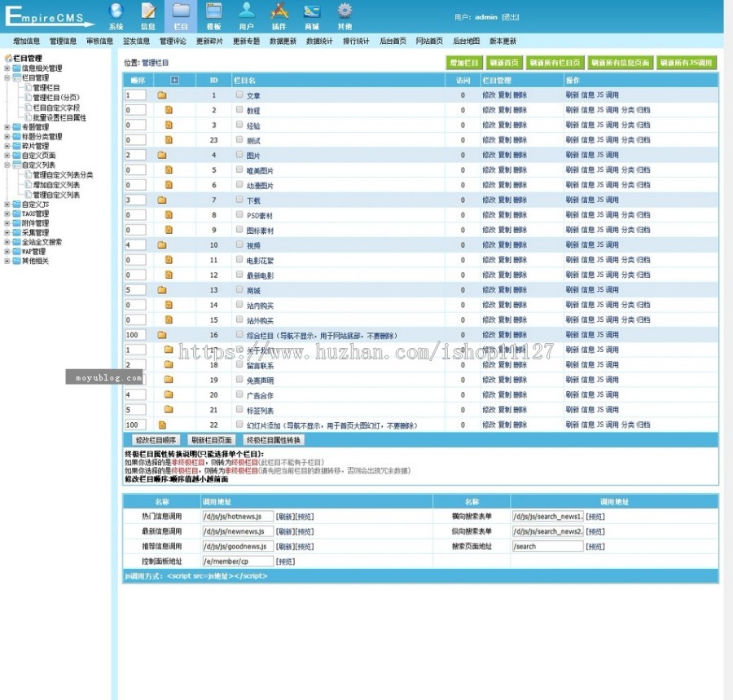This screenshot has height=700, width=733.
Task: Click the 用户 (User) person icon
Action: [246, 11]
